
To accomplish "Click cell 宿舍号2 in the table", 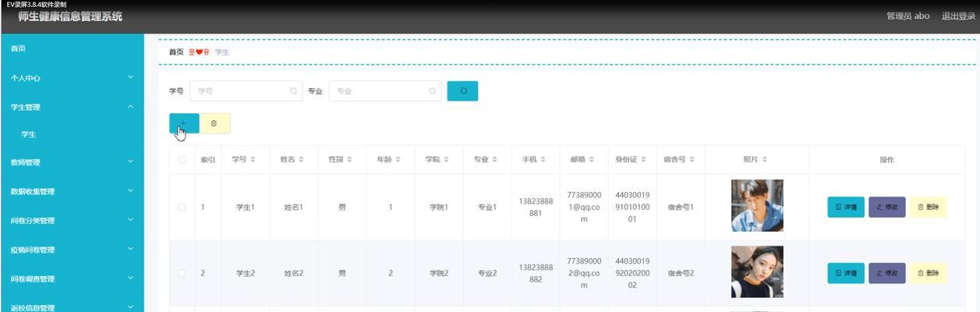I will pyautogui.click(x=681, y=273).
